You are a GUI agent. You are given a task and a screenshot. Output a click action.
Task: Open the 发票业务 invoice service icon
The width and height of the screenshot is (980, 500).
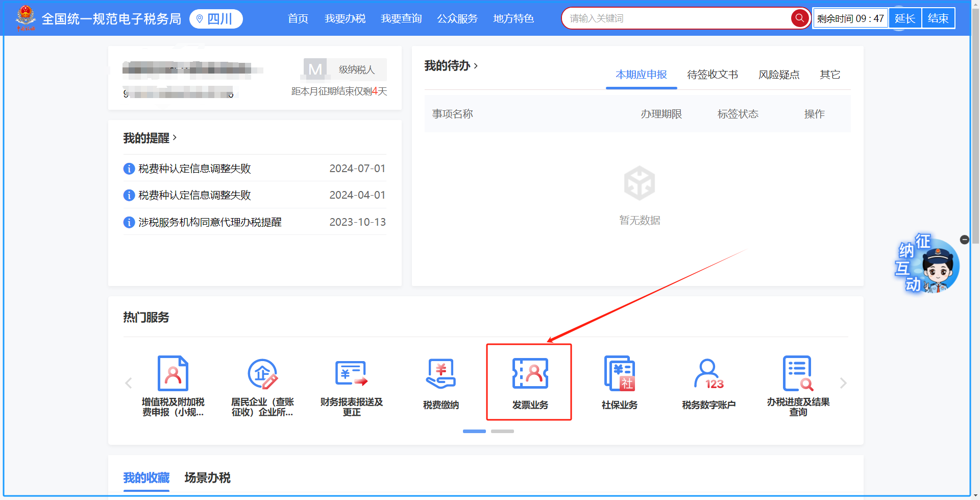coord(530,383)
